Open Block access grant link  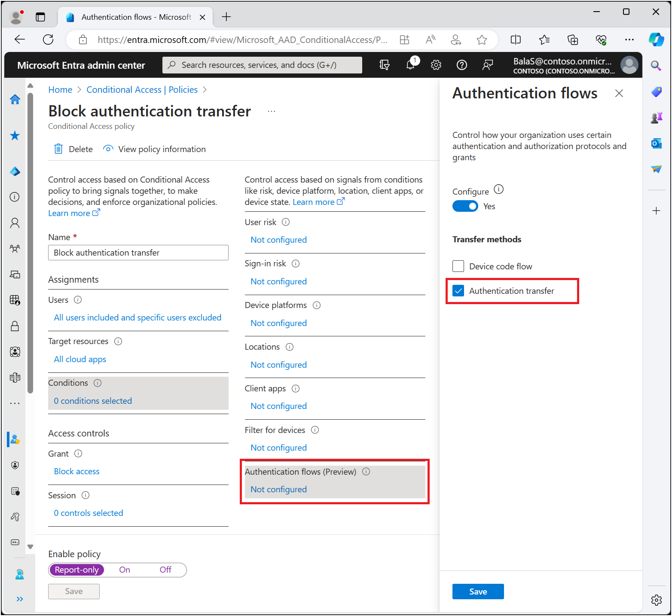76,471
